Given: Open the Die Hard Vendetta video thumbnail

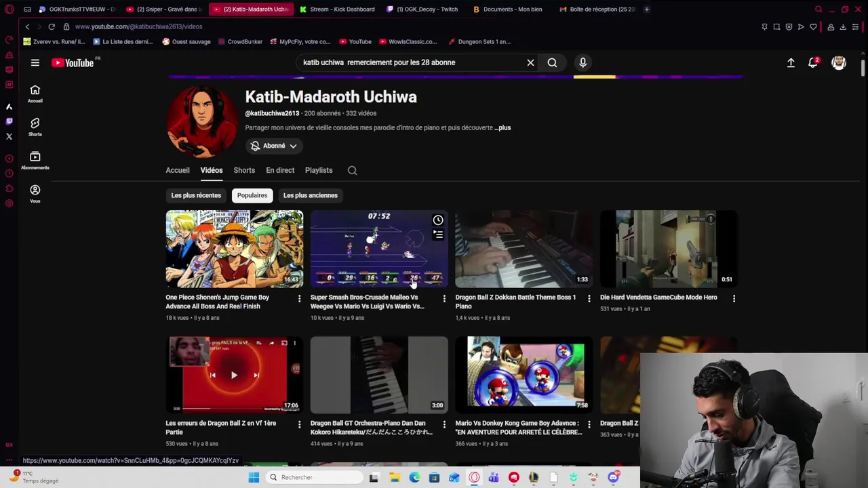Looking at the screenshot, I should [669, 249].
